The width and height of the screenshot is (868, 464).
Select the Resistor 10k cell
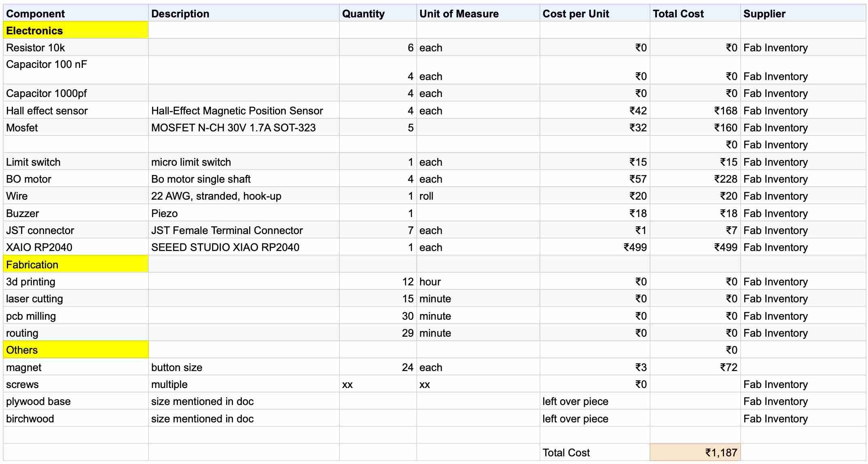[76, 47]
